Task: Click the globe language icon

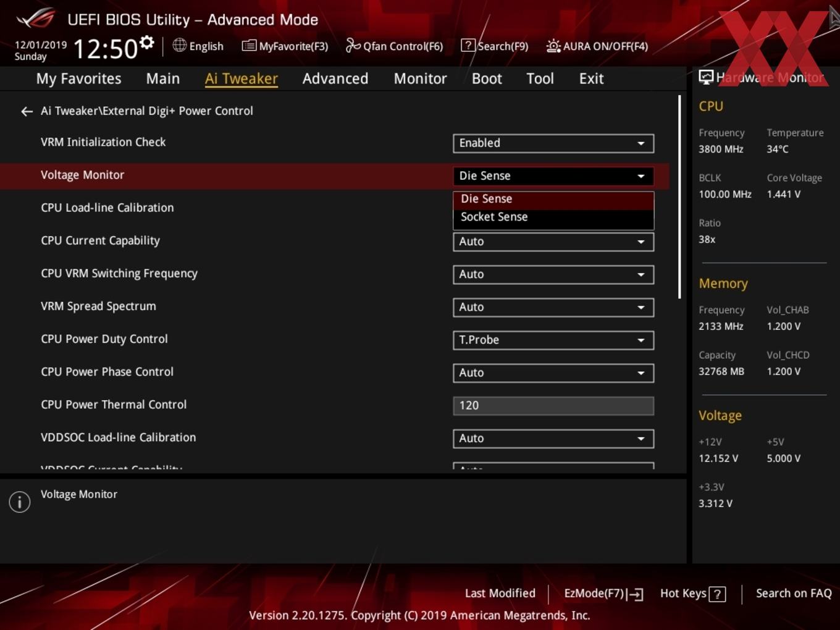Action: tap(179, 45)
